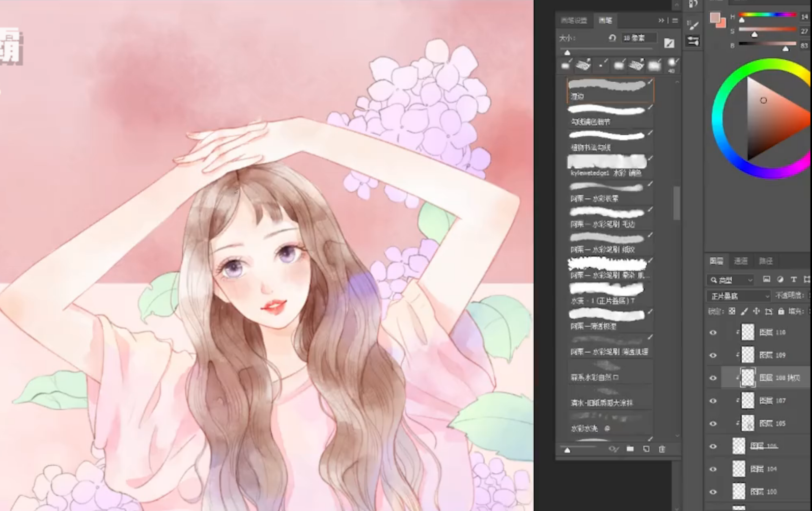Hide layer 图层 110 with its eye
Screen dimensions: 812x511
tap(713, 332)
